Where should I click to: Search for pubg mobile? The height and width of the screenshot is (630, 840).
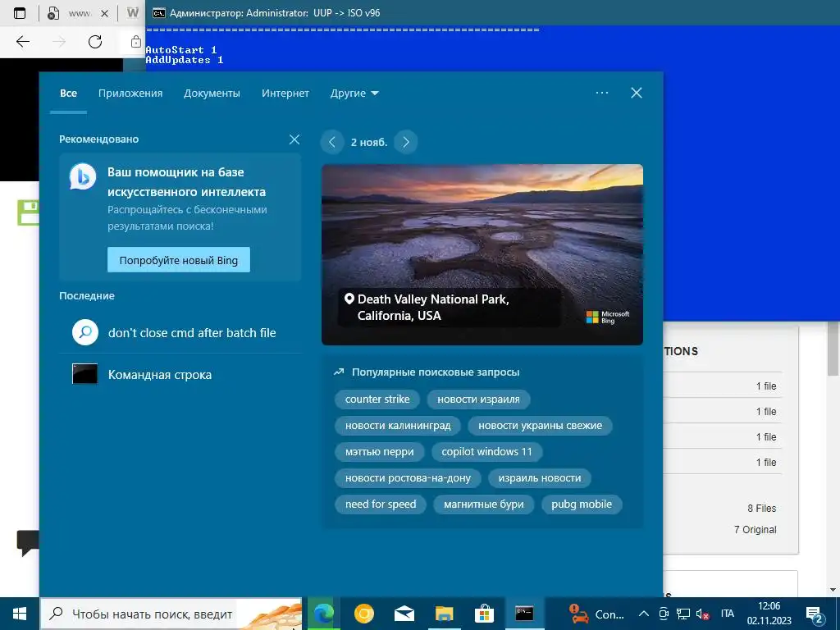582,504
